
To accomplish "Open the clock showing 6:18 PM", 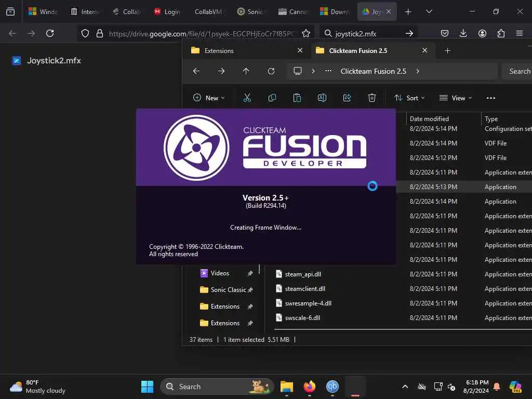I will (476, 387).
